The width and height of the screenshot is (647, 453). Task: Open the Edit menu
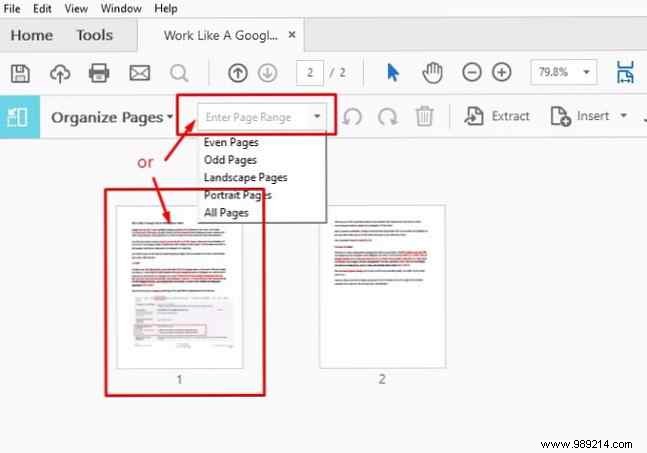42,8
